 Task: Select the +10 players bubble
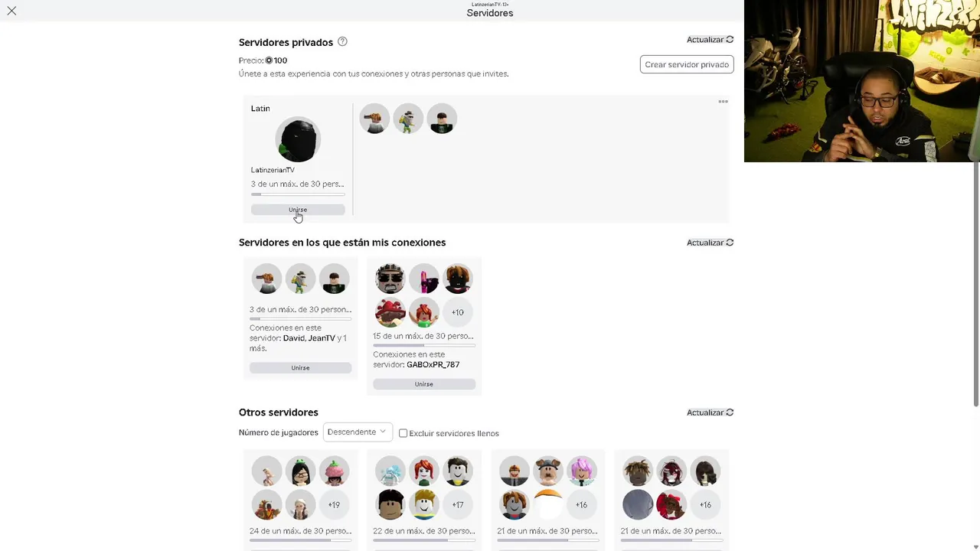[457, 312]
